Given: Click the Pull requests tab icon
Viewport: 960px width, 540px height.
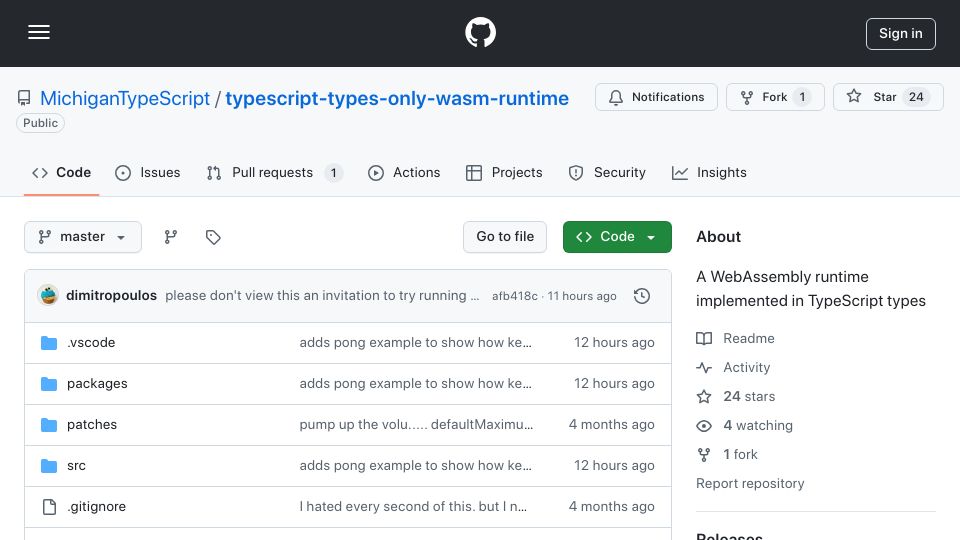Looking at the screenshot, I should click(214, 173).
